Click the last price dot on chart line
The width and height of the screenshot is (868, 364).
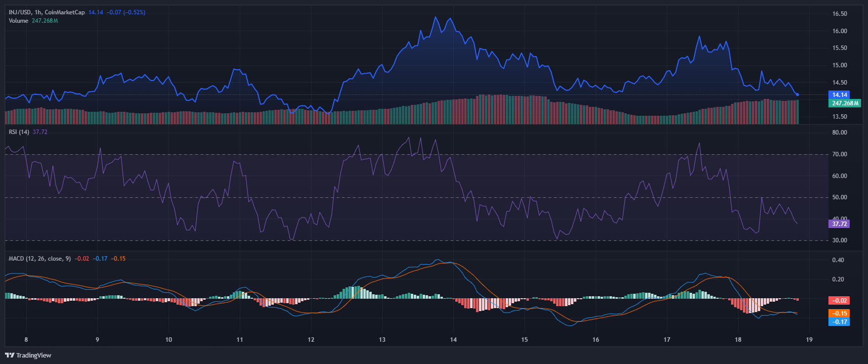797,94
